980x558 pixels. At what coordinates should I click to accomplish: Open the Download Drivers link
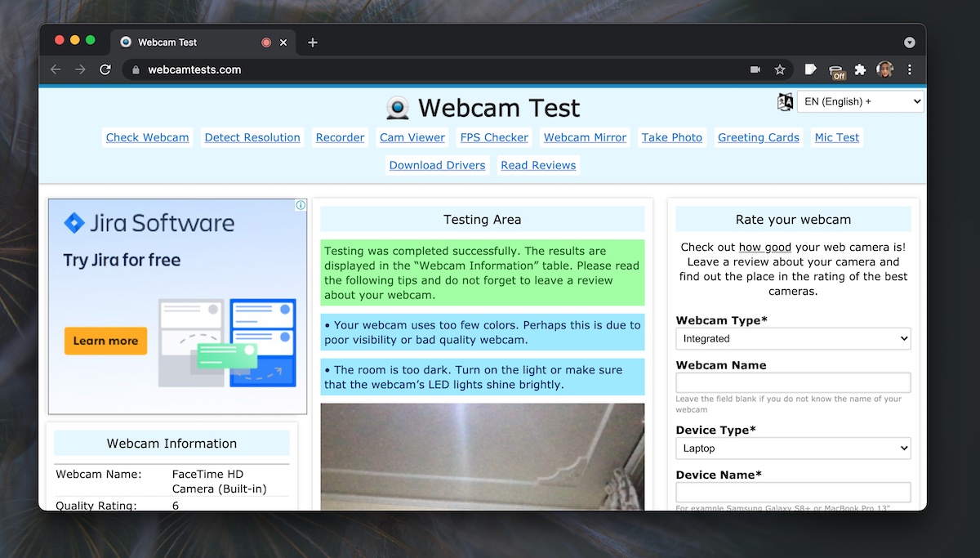point(437,165)
